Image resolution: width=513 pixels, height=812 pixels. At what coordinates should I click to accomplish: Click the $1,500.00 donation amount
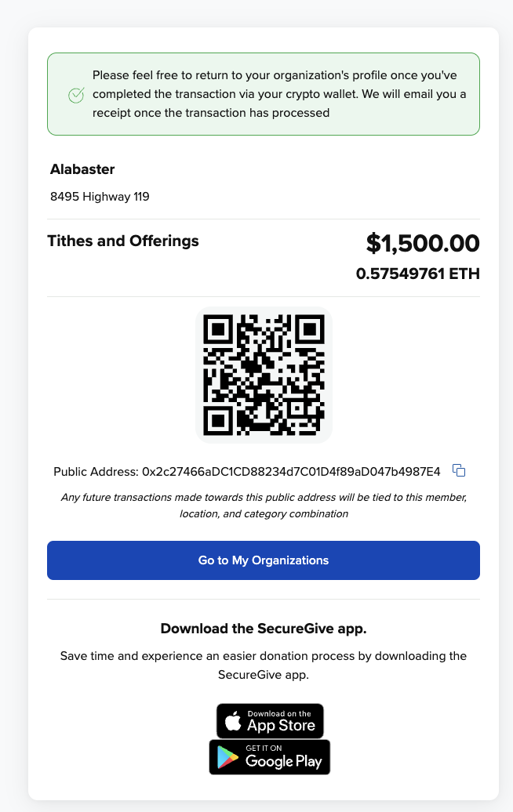coord(422,243)
